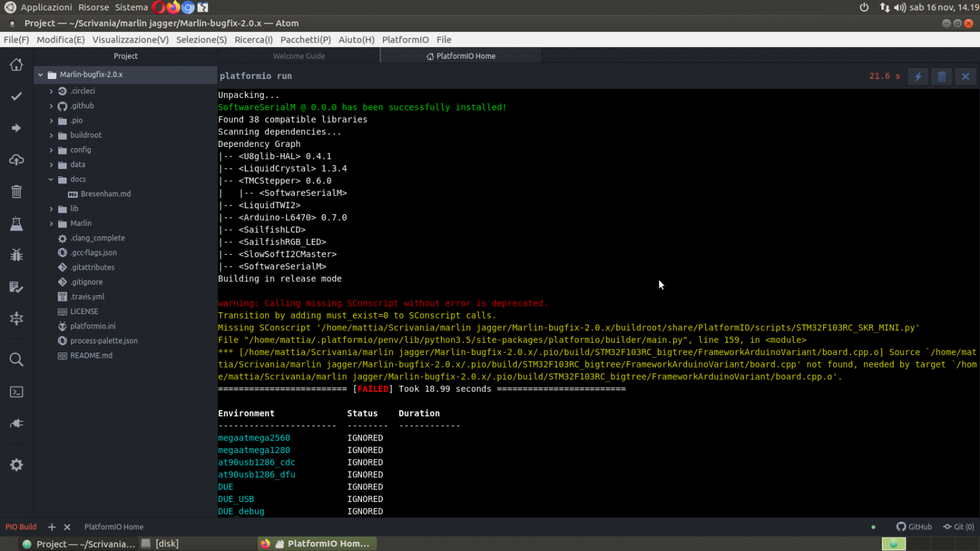Expand the buildroot folder
Viewport: 980px width, 551px height.
[51, 135]
